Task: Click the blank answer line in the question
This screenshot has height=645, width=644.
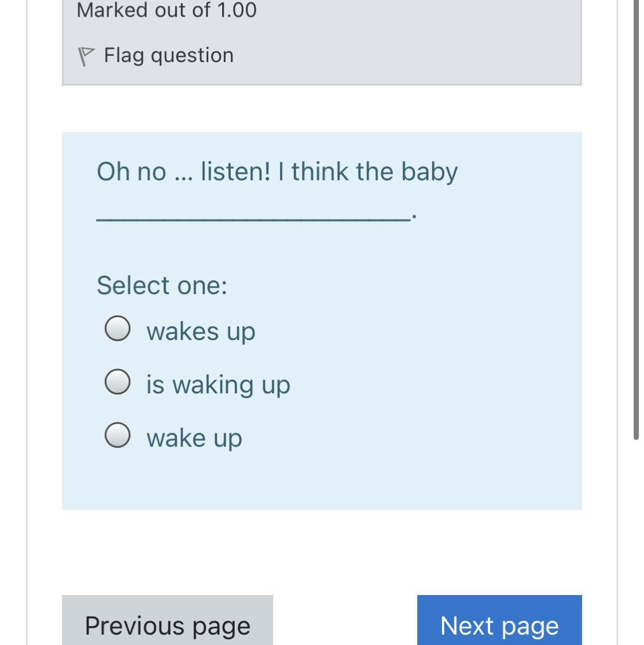Action: coord(254,218)
